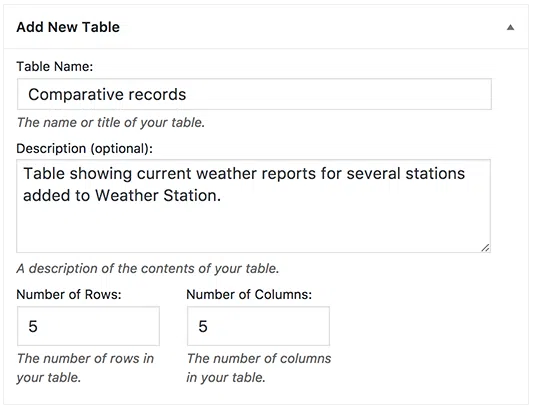Click the Table Name label

55,66
